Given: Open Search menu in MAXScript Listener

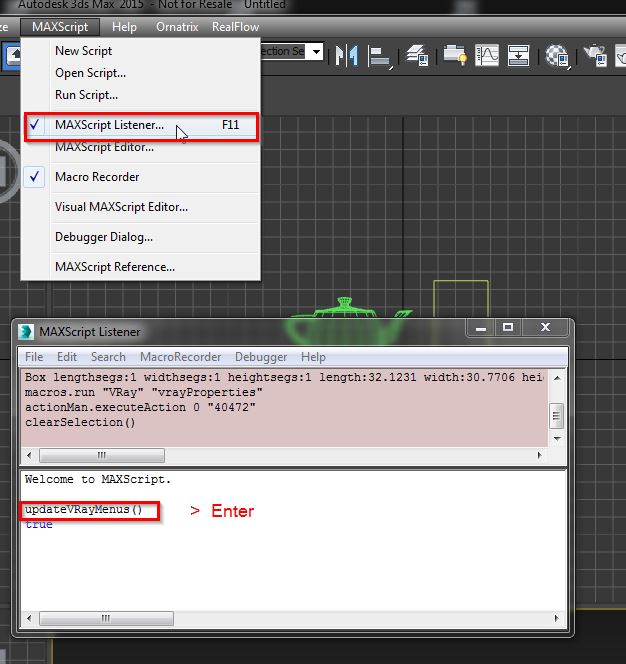Looking at the screenshot, I should pyautogui.click(x=108, y=357).
